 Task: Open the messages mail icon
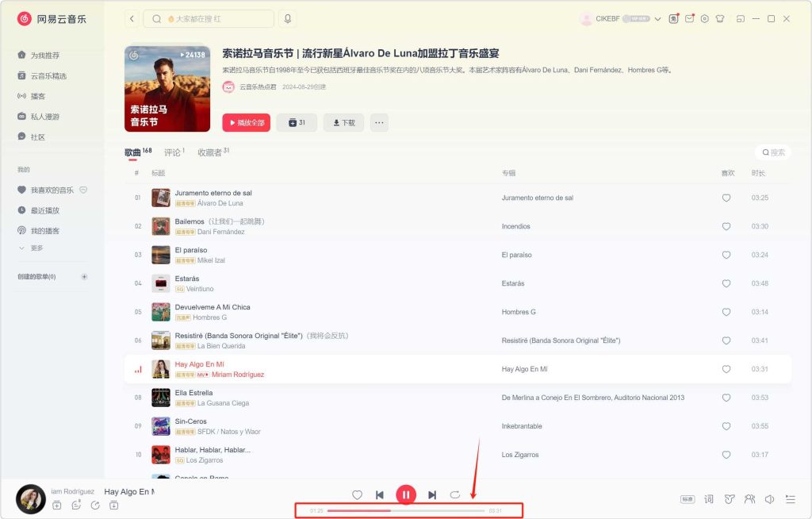[x=689, y=19]
